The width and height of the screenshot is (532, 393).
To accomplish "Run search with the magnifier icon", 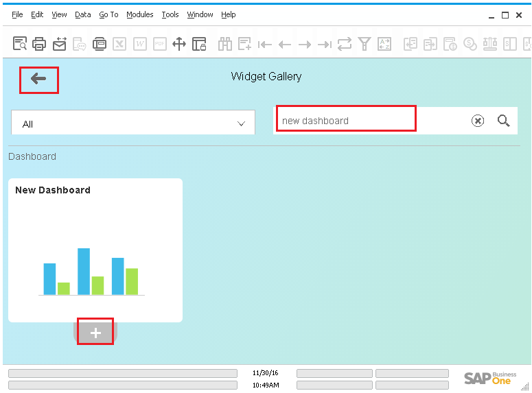I will pos(504,121).
